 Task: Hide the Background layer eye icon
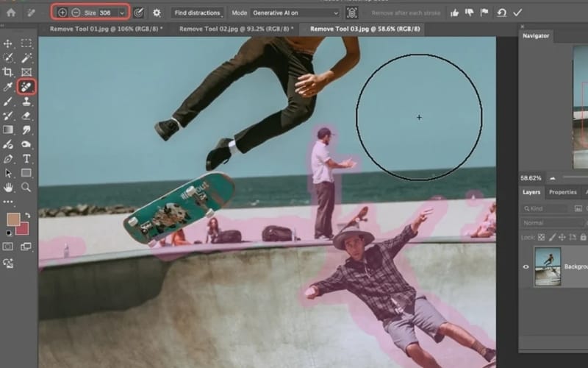tap(526, 266)
